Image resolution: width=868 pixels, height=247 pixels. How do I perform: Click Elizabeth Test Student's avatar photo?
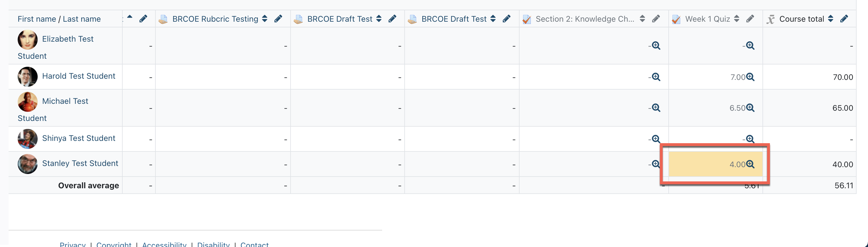tap(27, 39)
